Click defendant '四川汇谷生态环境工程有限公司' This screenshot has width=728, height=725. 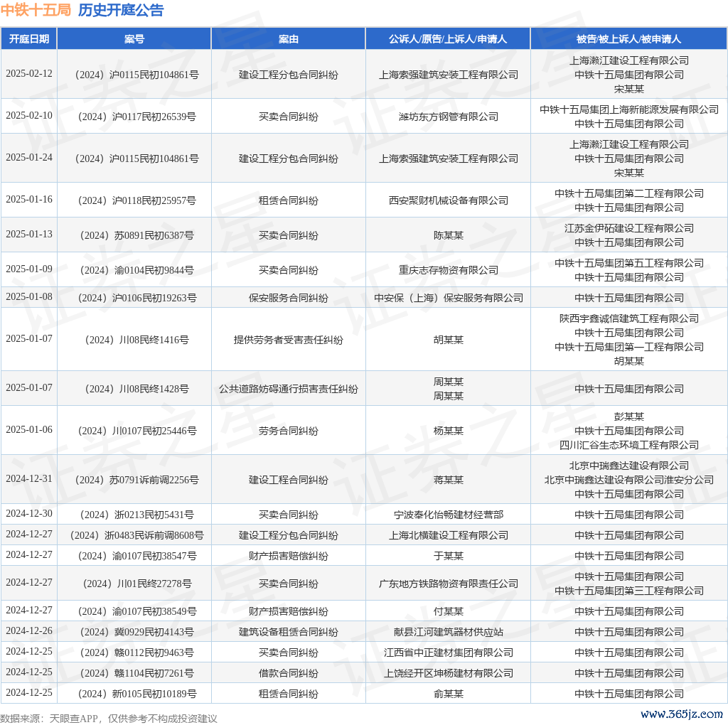628,445
